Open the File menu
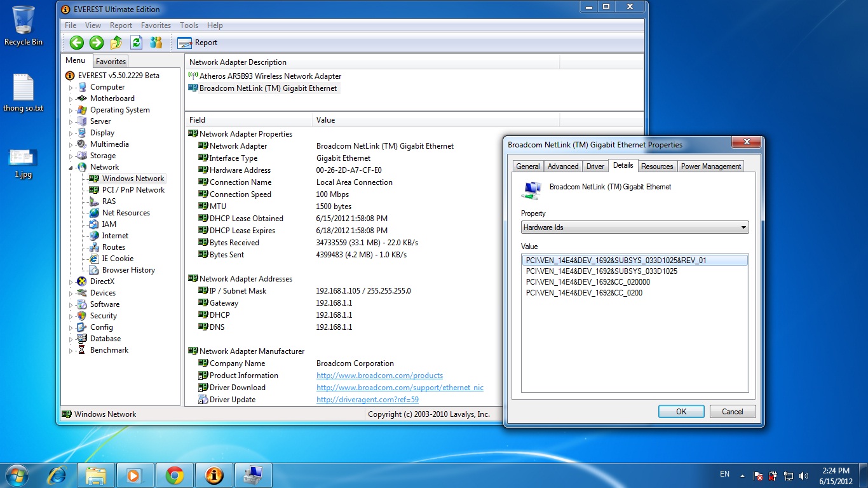 pyautogui.click(x=71, y=25)
